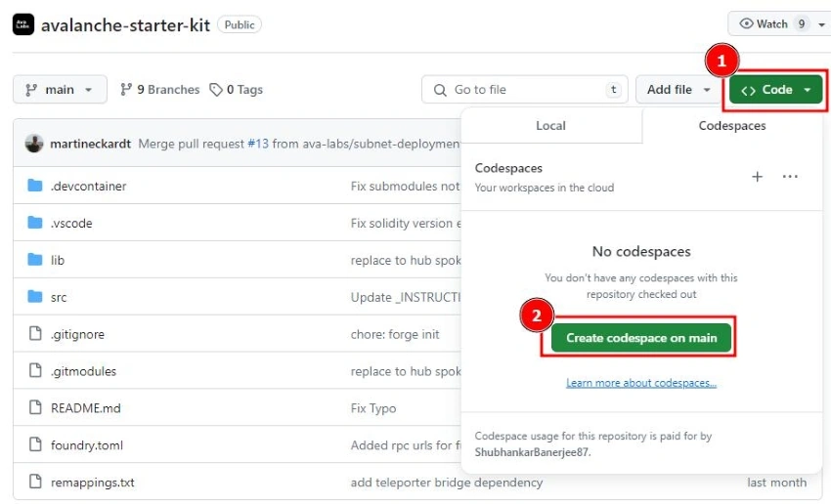Click the remappings.txt file icon
831x504 pixels.
[35, 482]
